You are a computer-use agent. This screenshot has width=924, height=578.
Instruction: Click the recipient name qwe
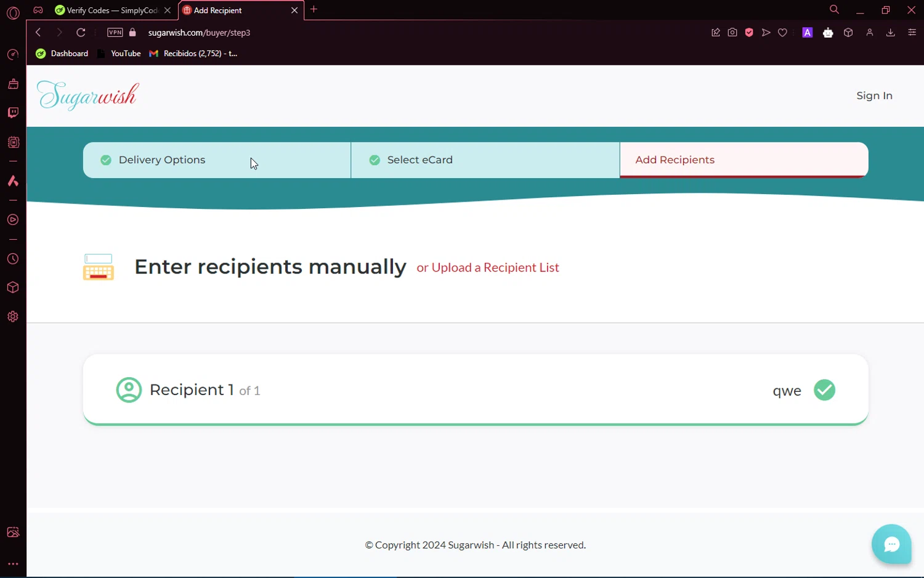(x=787, y=391)
